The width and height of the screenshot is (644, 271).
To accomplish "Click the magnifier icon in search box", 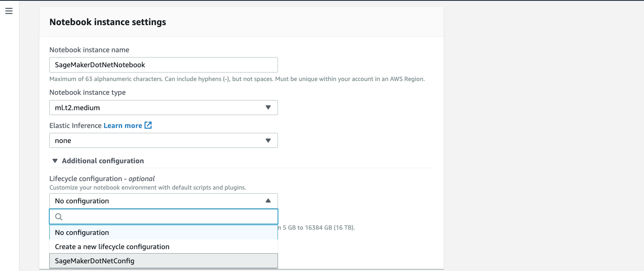I will click(x=59, y=217).
